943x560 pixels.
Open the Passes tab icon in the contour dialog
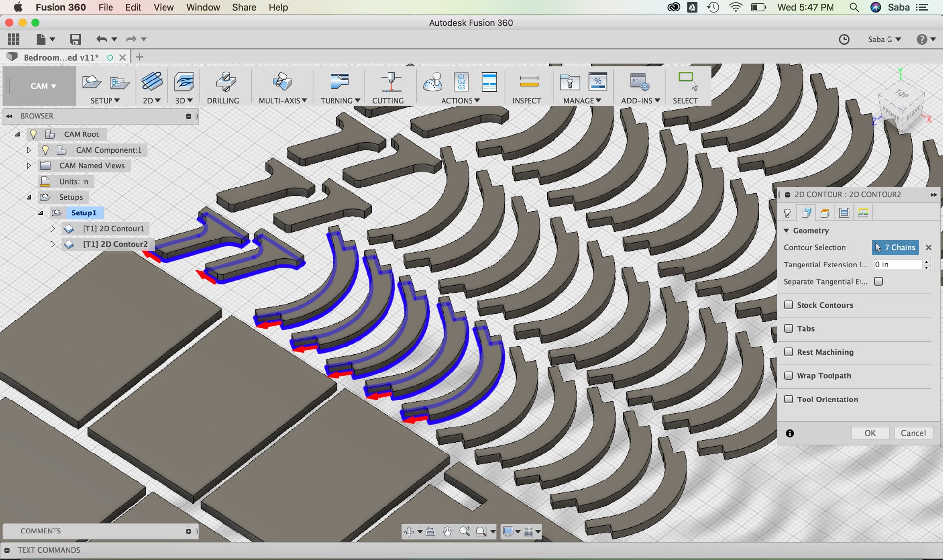pyautogui.click(x=844, y=213)
